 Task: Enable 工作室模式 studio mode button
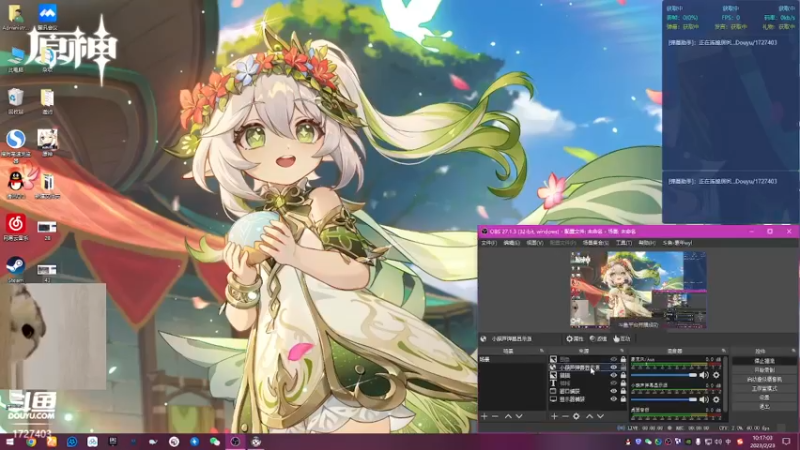pos(764,388)
